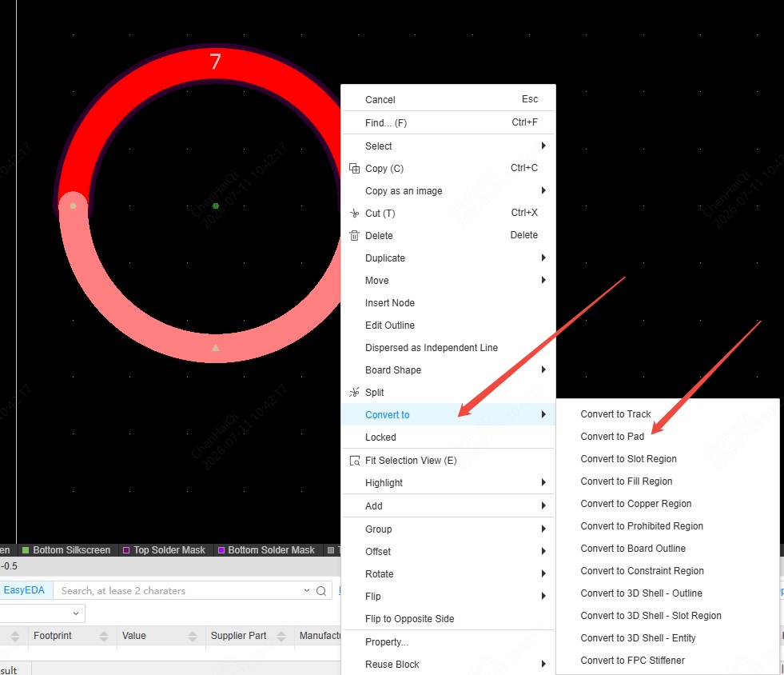Click the trash Delete icon
This screenshot has width=784, height=675.
tap(354, 236)
